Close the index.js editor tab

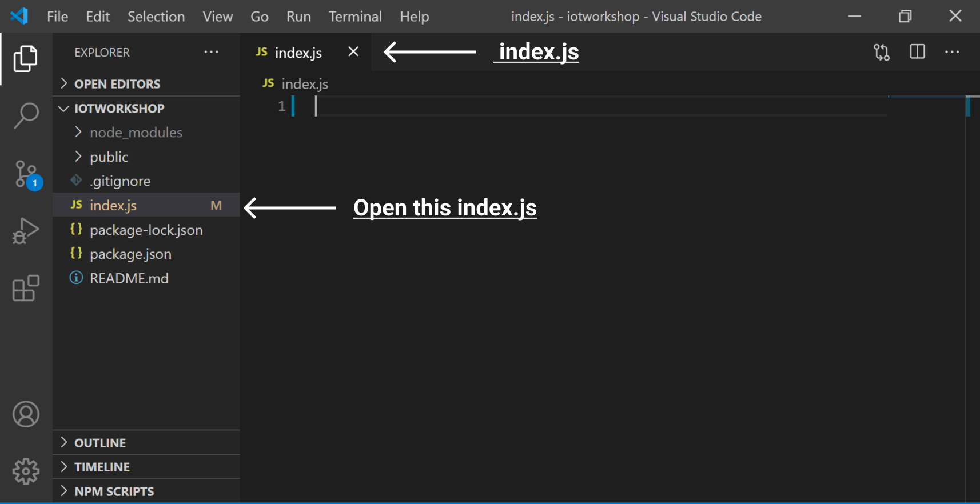coord(353,51)
